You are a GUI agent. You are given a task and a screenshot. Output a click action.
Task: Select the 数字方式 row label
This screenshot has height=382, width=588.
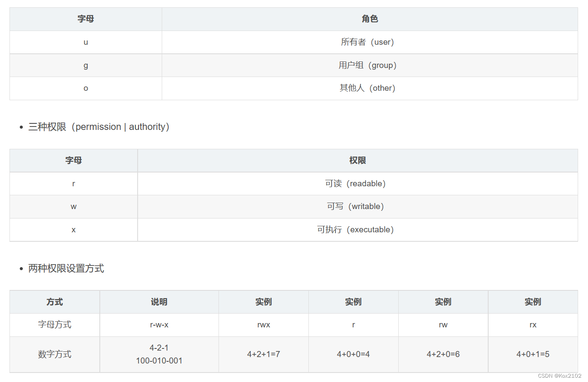55,354
